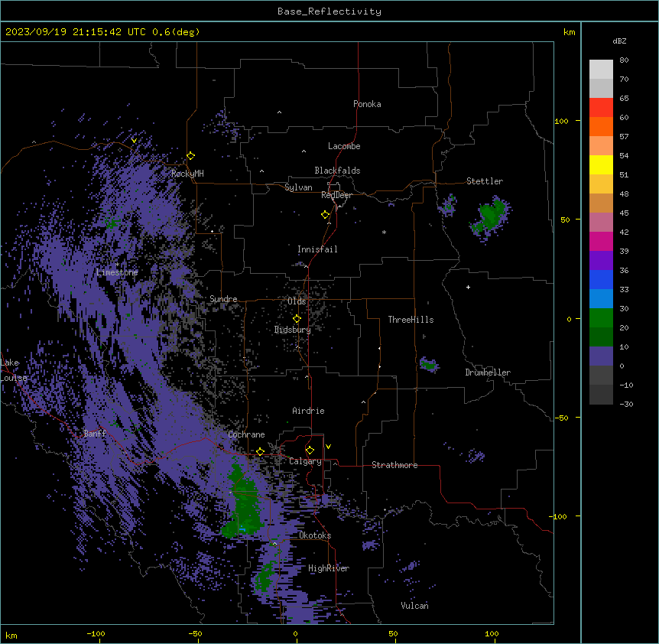Image resolution: width=659 pixels, height=644 pixels.
Task: Click the Base_Reflectivity title
Action: pyautogui.click(x=329, y=11)
